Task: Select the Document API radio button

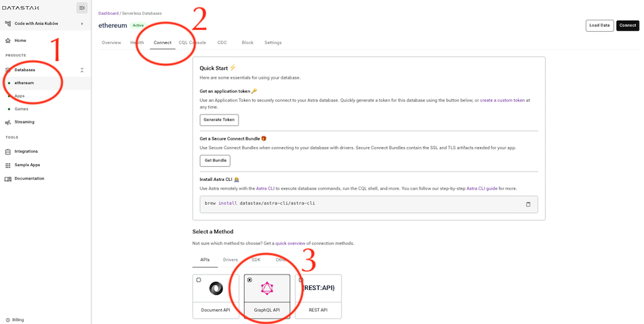Action: 199,280
